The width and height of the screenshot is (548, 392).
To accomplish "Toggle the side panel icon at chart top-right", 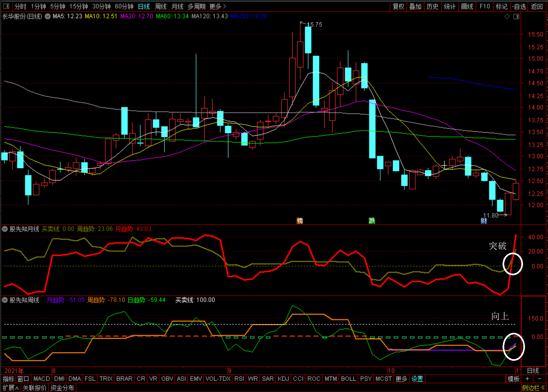I will click(516, 16).
